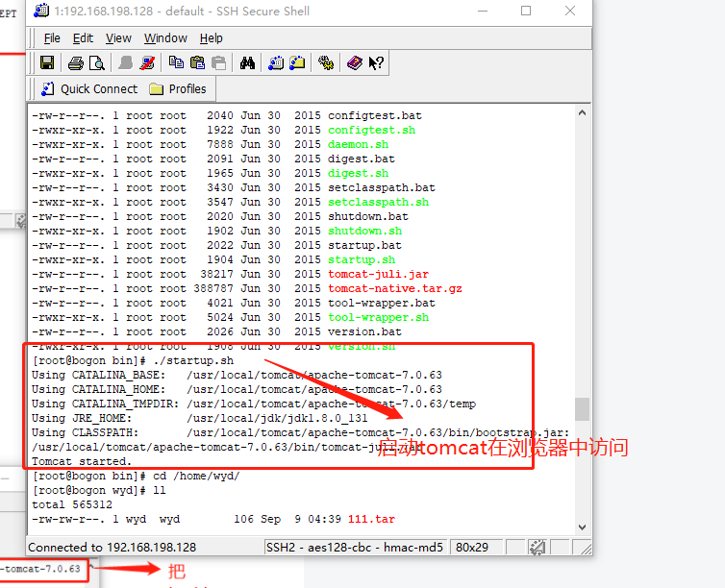Click green 'configtest.sh' file name
Viewport: 725px width, 588px height.
[x=371, y=130]
